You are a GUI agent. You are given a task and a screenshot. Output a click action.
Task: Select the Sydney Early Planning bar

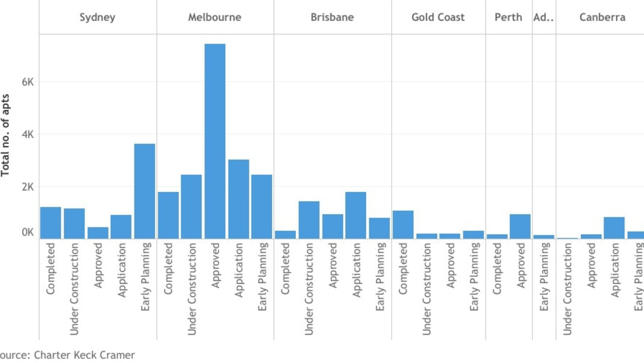pyautogui.click(x=144, y=191)
